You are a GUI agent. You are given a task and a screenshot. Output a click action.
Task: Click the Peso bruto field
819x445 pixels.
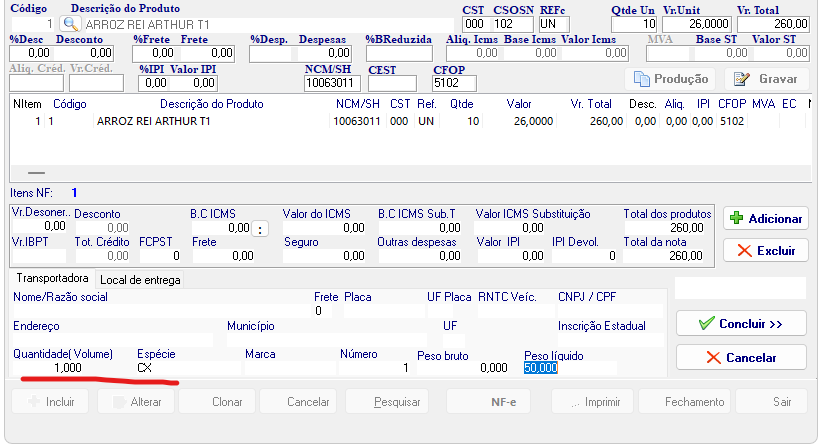462,368
